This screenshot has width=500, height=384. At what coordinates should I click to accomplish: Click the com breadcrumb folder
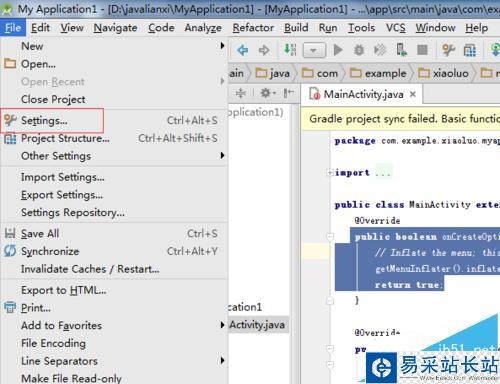tap(320, 73)
